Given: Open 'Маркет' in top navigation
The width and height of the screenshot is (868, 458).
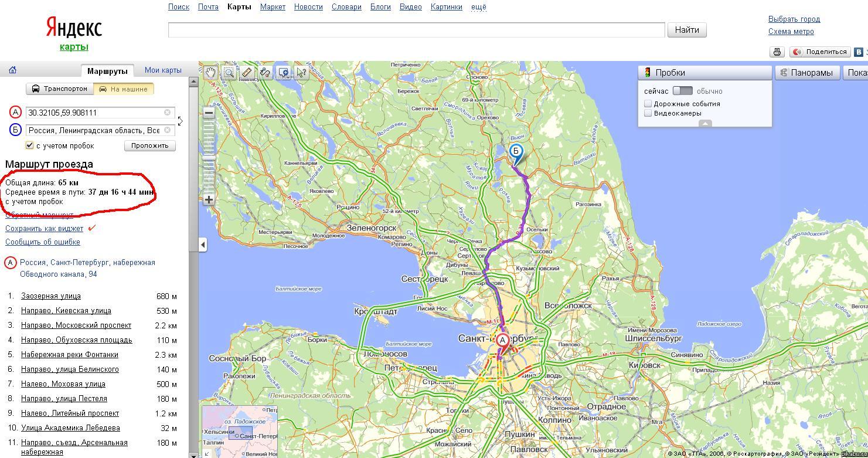Looking at the screenshot, I should pyautogui.click(x=273, y=7).
